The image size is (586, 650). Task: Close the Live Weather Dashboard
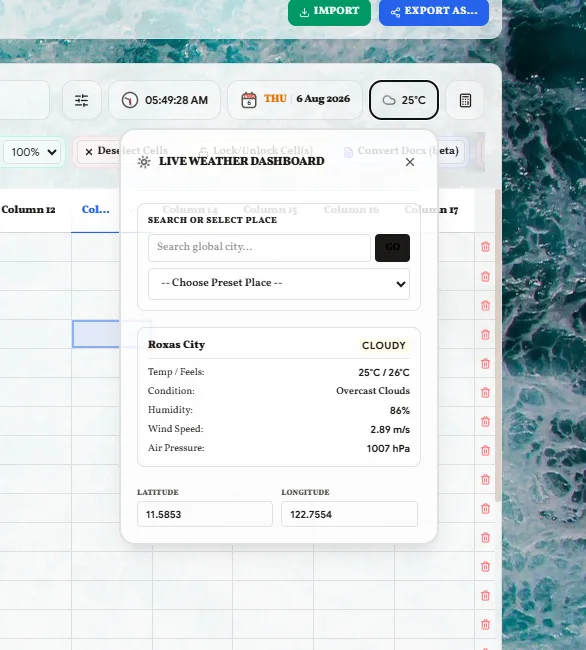click(x=410, y=162)
